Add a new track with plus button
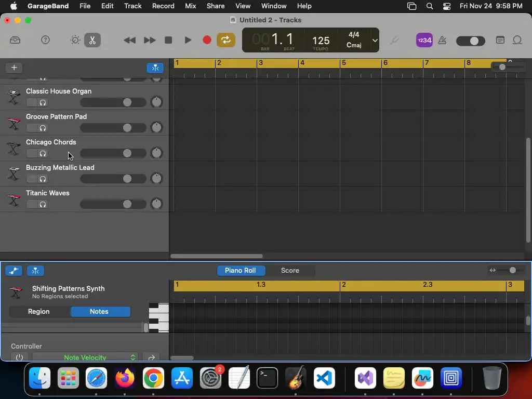The image size is (532, 399). [x=14, y=68]
